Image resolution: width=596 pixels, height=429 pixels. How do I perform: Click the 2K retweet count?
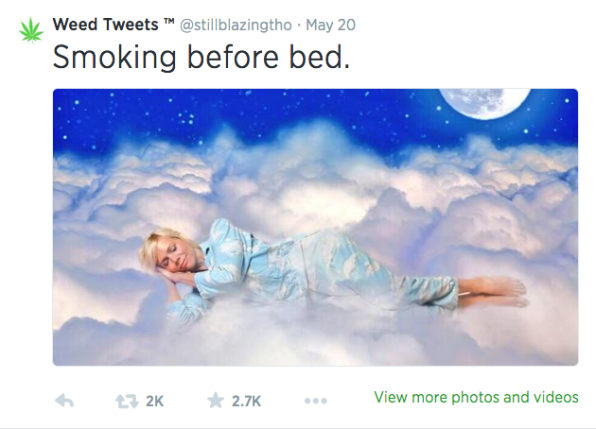(155, 401)
